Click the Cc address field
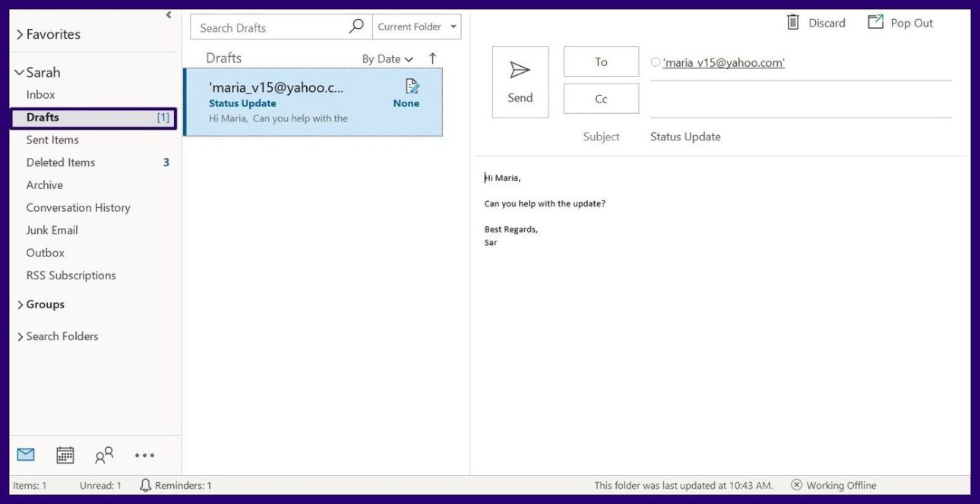Viewport: 980px width, 504px height. click(801, 100)
